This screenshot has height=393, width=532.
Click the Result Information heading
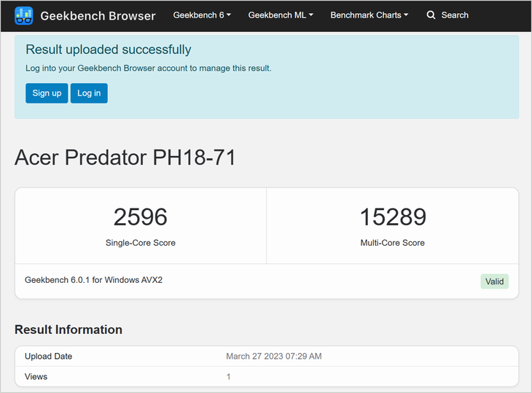(x=69, y=330)
